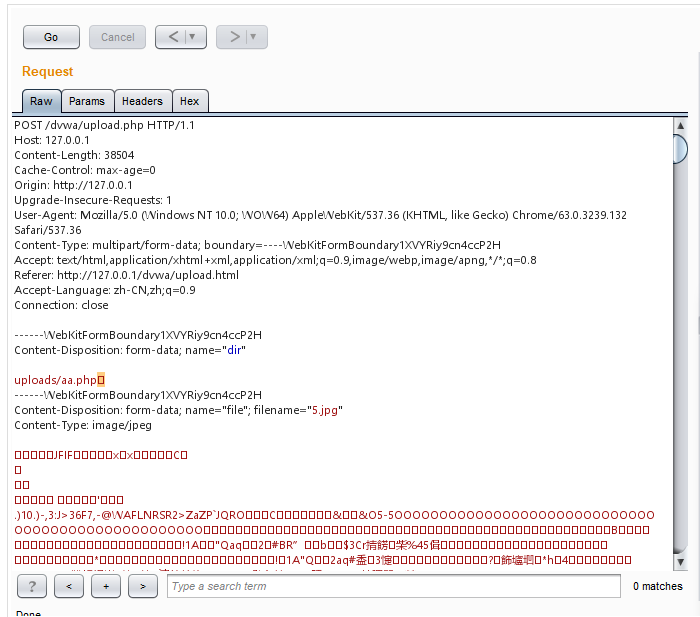This screenshot has width=700, height=617.
Task: Open search options with + button
Action: pos(106,586)
